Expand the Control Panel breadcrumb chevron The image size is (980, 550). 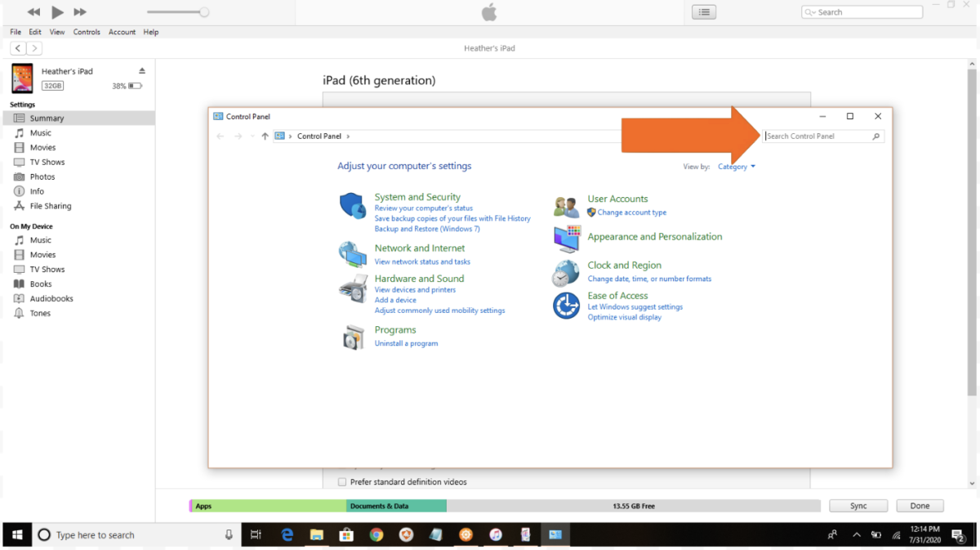[x=348, y=136]
